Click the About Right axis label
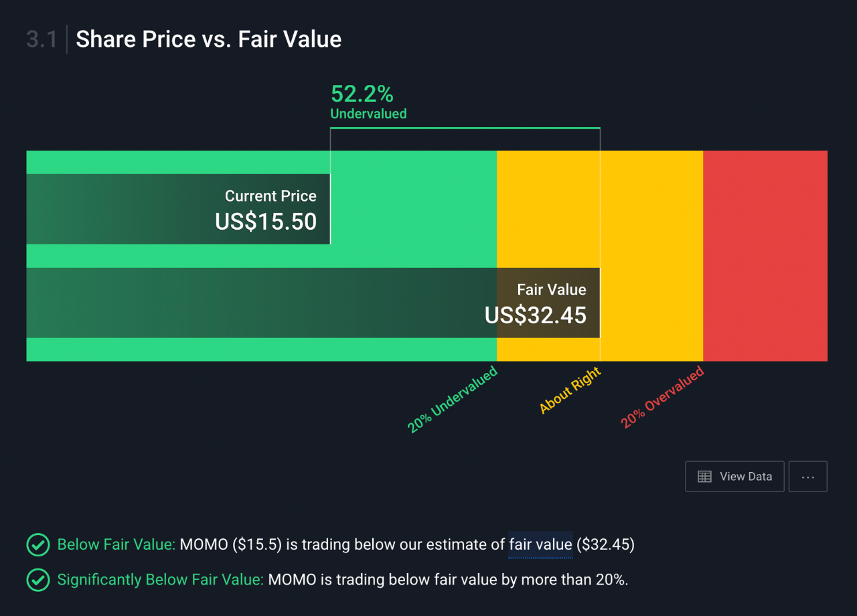857x616 pixels. (570, 392)
